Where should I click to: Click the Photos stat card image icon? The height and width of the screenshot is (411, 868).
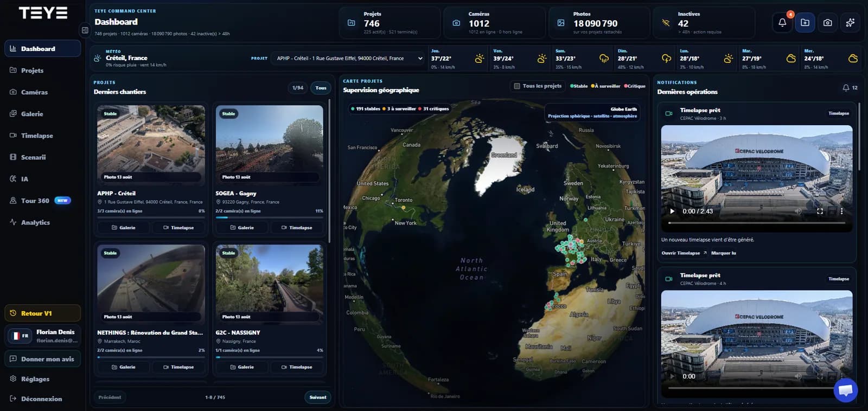561,23
